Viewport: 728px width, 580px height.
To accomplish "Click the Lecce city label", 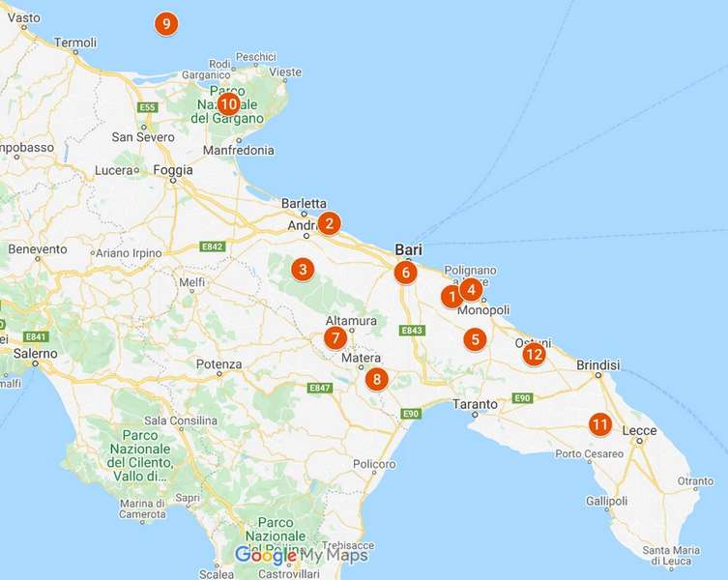I will [x=639, y=430].
